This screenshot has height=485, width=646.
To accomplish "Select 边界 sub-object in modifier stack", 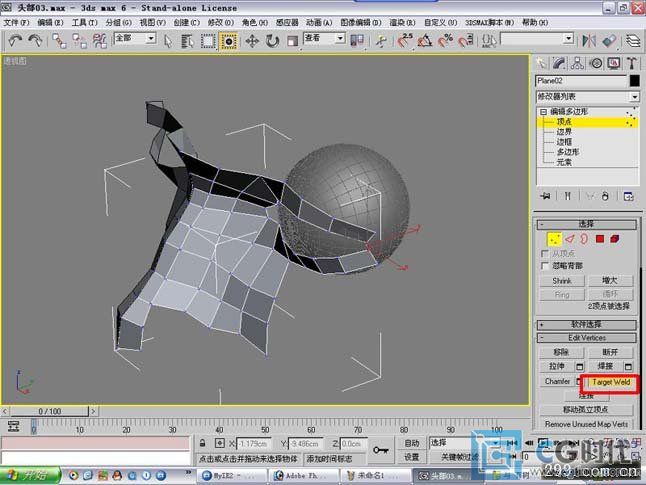I will point(564,132).
